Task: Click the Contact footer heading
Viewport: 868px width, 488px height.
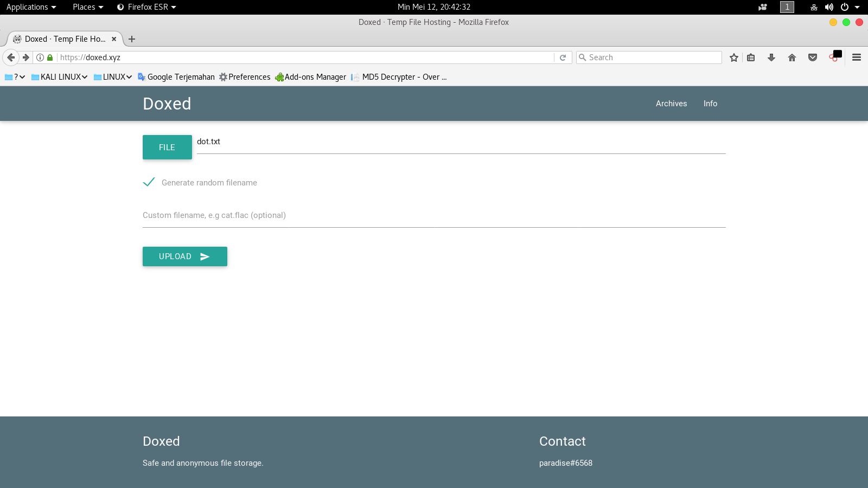Action: coord(563,441)
